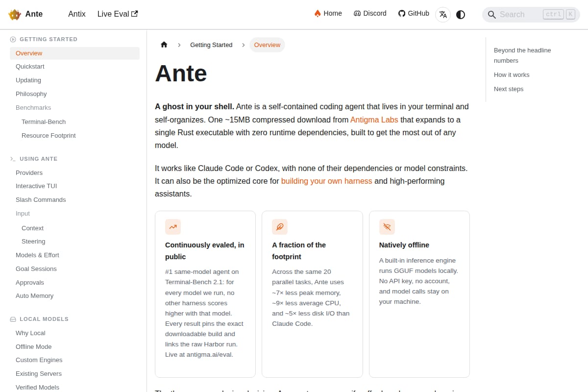Click the Natively offline card heading
The height and width of the screenshot is (392, 588).
point(404,245)
